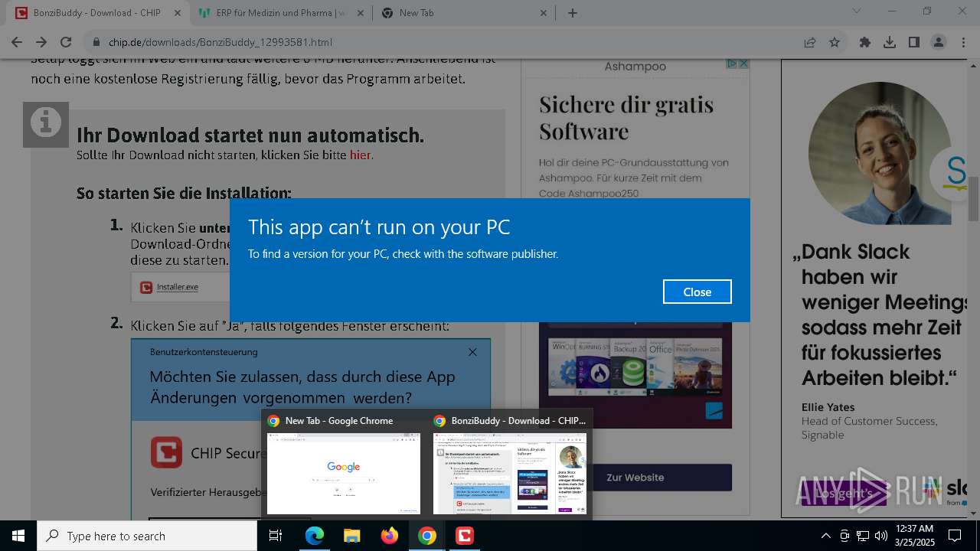Launch Firefox from taskbar
Image resolution: width=980 pixels, height=551 pixels.
pos(390,536)
